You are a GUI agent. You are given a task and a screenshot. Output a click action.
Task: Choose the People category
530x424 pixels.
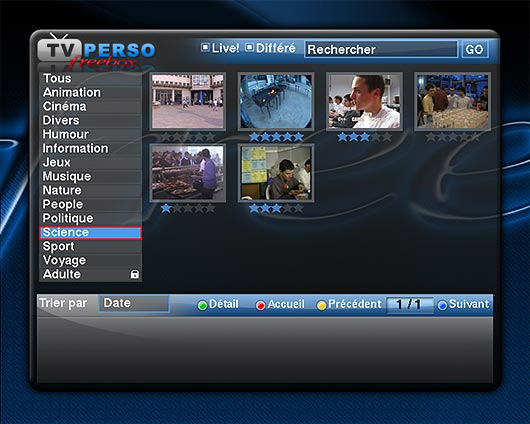91,204
